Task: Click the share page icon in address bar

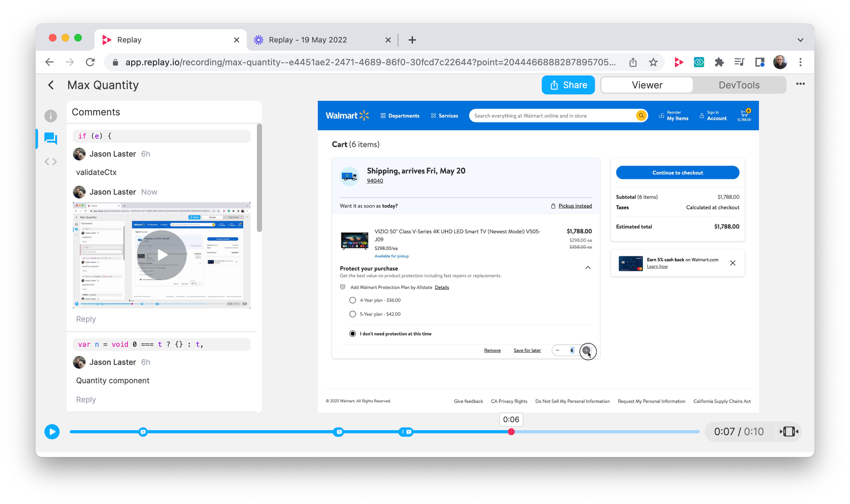Action: (x=633, y=62)
